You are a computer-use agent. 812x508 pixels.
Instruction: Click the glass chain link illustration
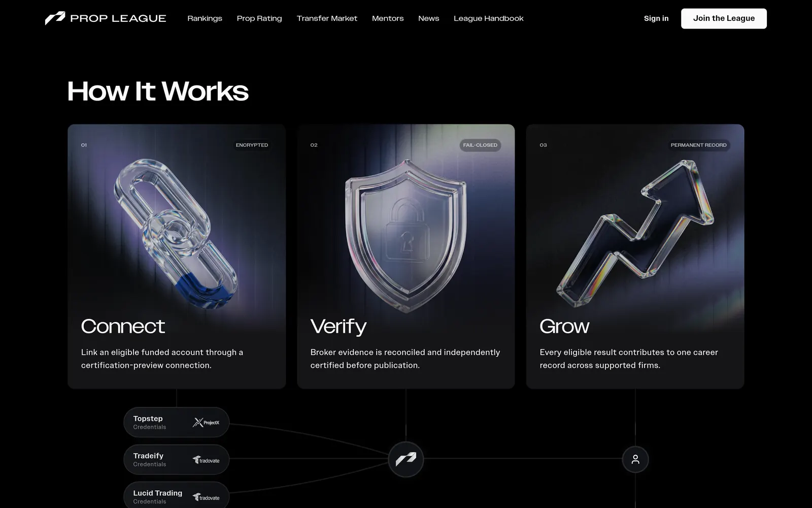pyautogui.click(x=176, y=234)
